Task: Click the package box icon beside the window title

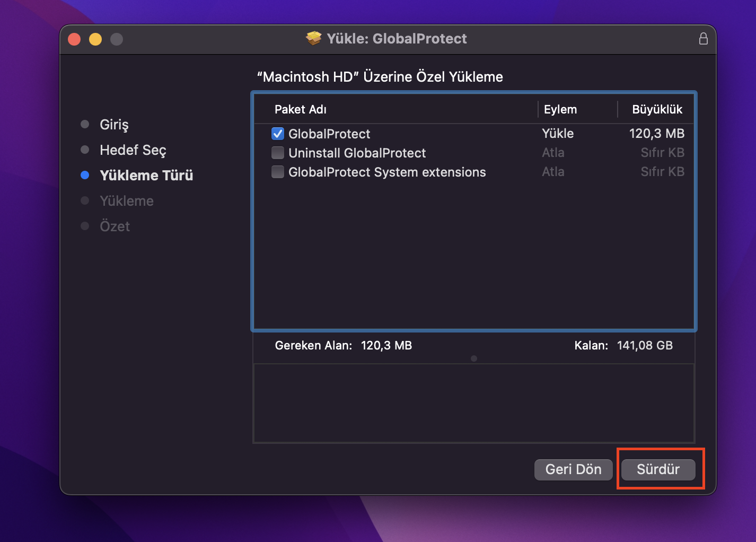Action: 314,38
